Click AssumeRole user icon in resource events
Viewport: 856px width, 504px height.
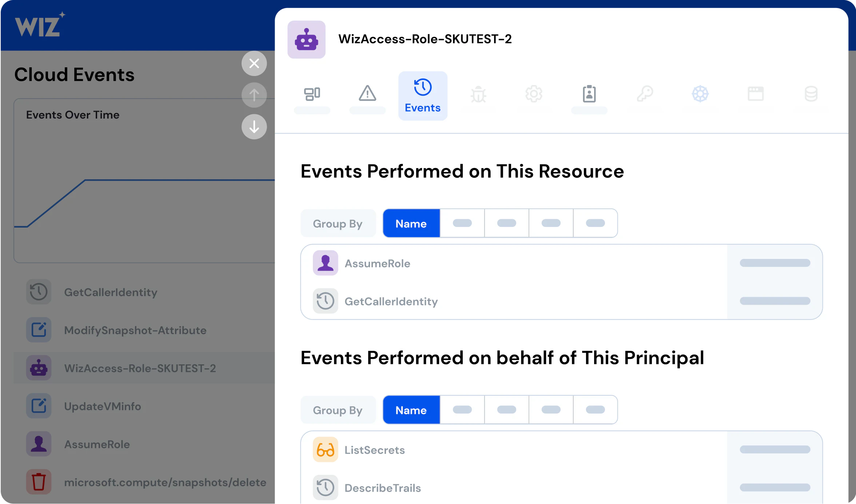point(325,263)
